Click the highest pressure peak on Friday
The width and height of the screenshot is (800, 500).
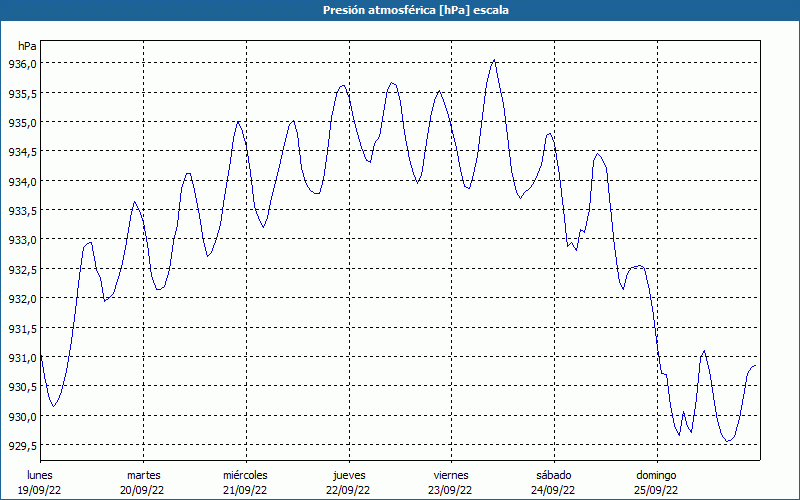[x=494, y=60]
